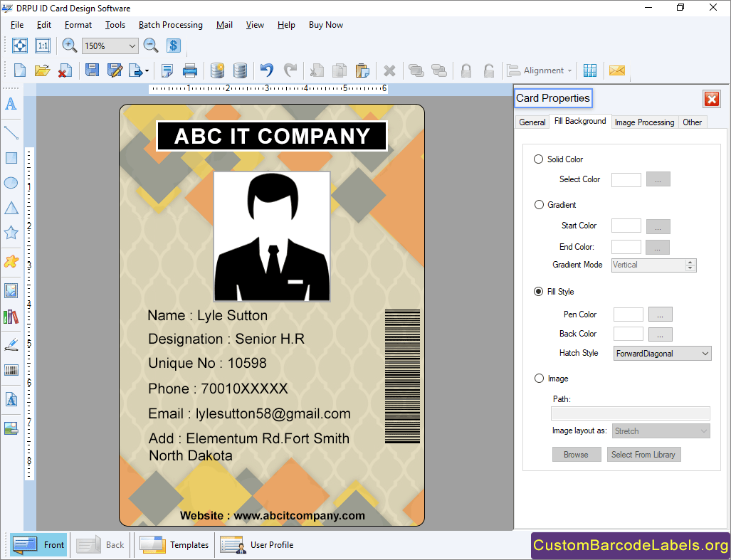Click the Delete X toolbar icon
Viewport: 731px width, 560px height.
pyautogui.click(x=389, y=71)
